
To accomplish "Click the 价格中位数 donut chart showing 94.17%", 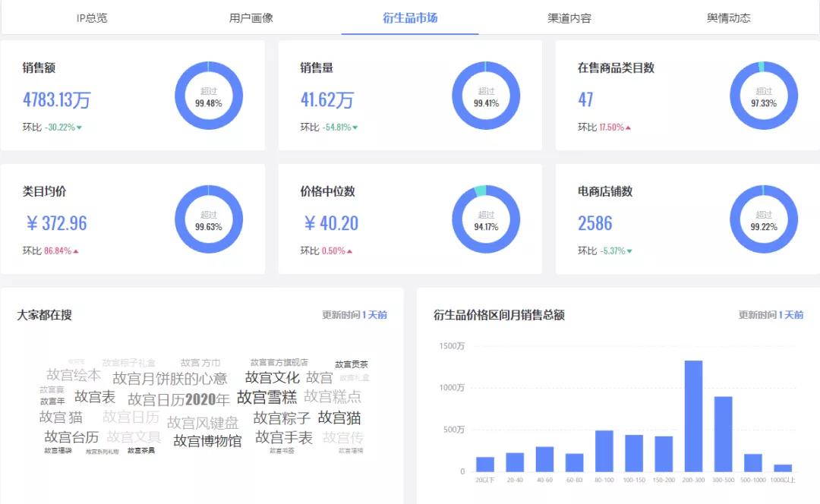I will pyautogui.click(x=486, y=219).
